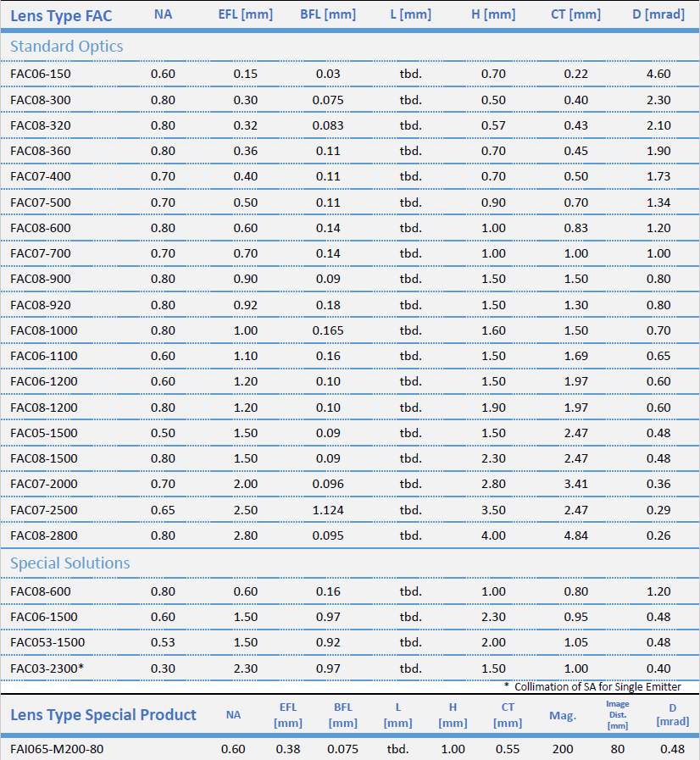The height and width of the screenshot is (760, 700).
Task: Select the FAC07-400 lens entry
Action: click(41, 176)
